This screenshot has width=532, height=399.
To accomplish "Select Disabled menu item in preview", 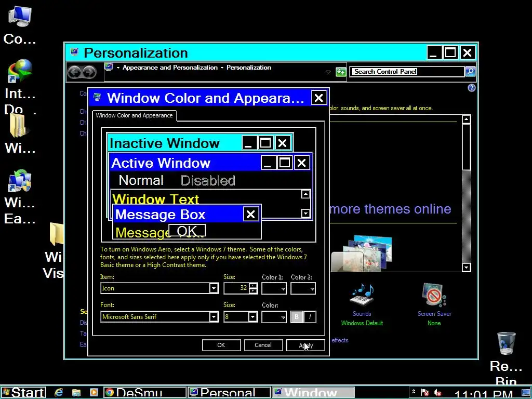I will point(208,180).
